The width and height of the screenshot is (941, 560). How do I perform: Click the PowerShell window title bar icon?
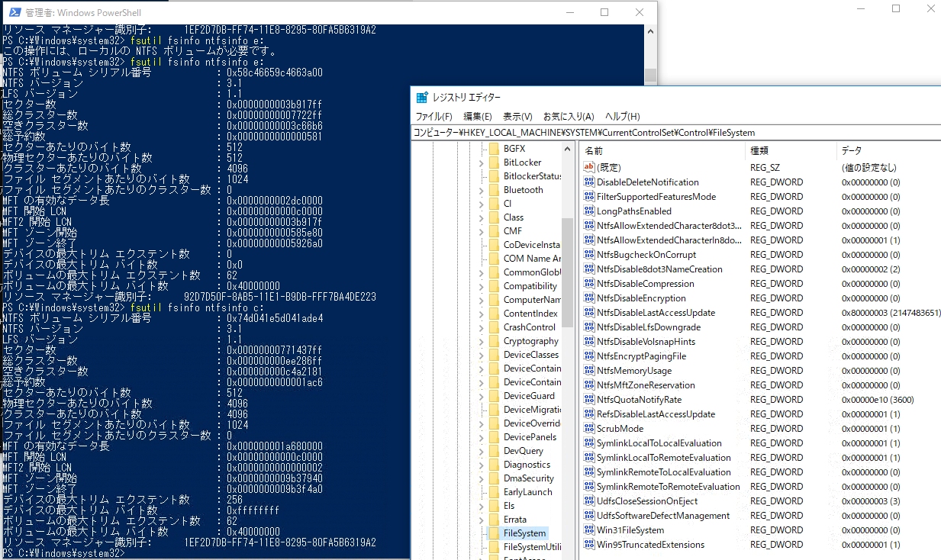coord(14,12)
